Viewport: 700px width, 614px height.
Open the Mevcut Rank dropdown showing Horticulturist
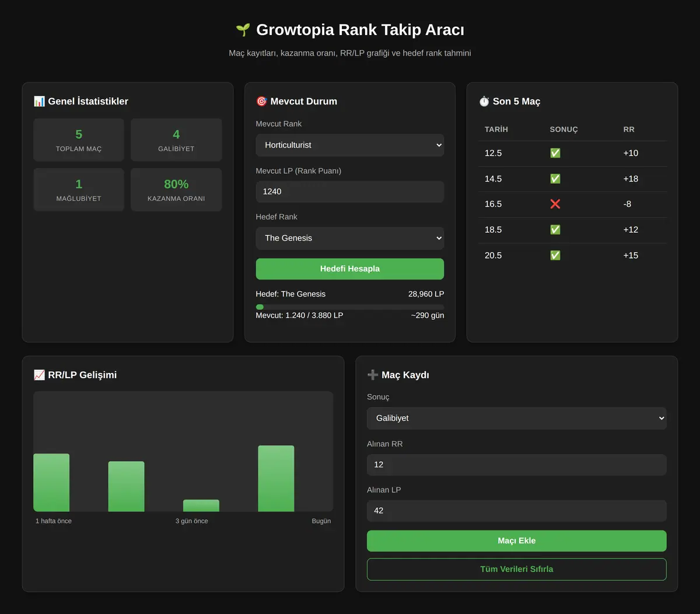coord(350,145)
